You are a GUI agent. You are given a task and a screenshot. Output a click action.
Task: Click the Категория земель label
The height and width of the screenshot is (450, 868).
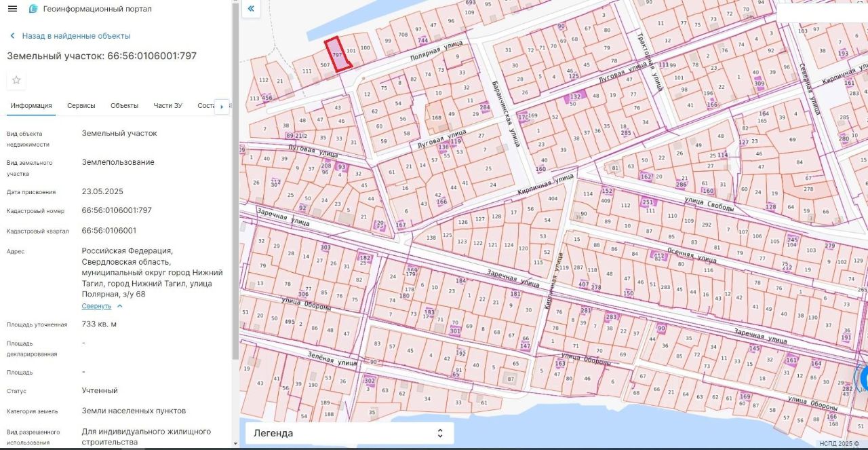click(x=32, y=411)
